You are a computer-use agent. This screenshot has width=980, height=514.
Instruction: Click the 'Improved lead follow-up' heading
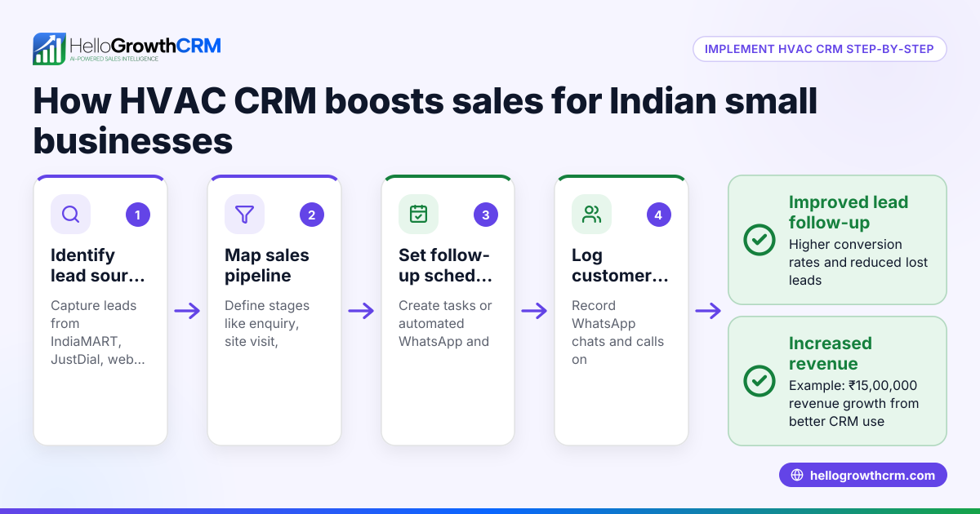pos(849,212)
